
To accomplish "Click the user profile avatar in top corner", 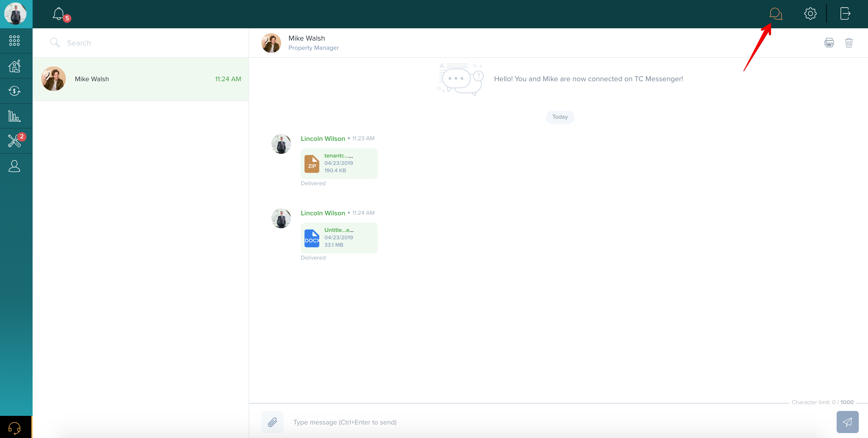I will pyautogui.click(x=15, y=14).
